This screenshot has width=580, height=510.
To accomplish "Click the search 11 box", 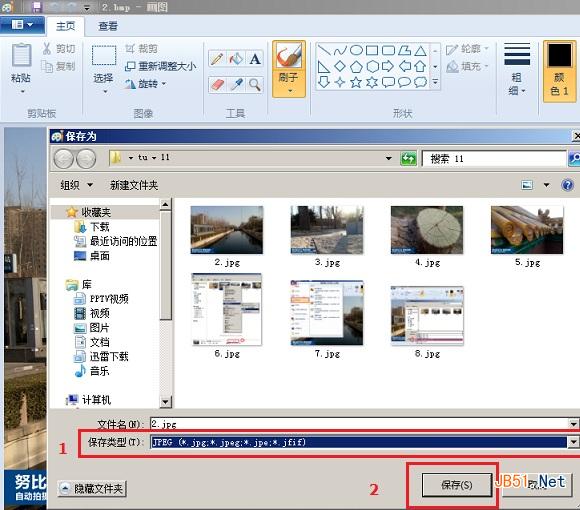I will [494, 159].
